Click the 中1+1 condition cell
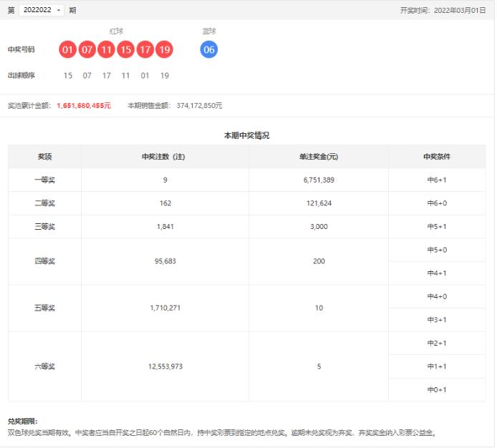497x448 pixels. click(437, 366)
